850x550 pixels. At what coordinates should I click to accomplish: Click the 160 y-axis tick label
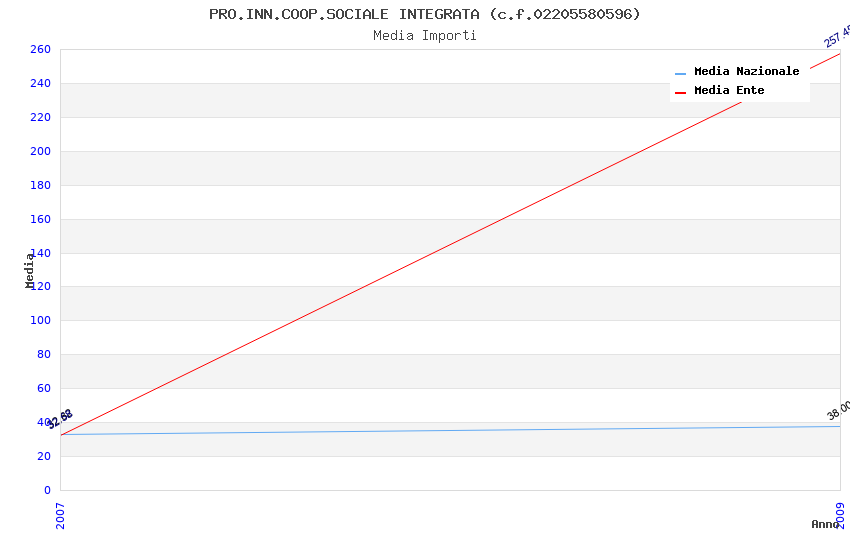tap(40, 219)
